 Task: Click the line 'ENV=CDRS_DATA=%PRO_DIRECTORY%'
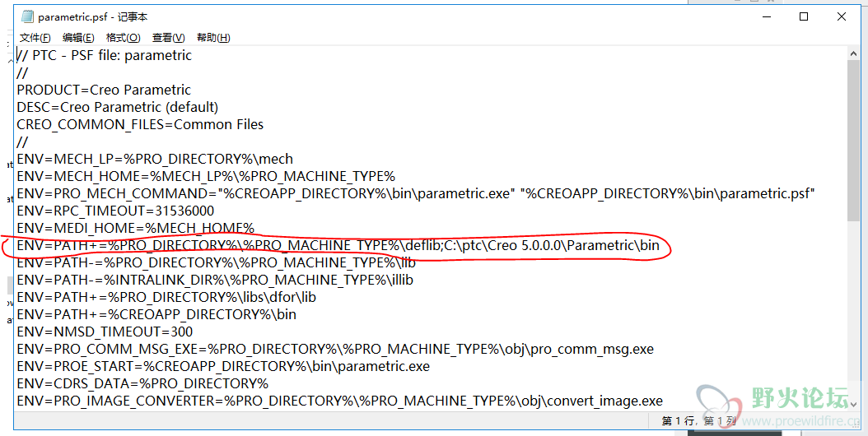pos(142,383)
